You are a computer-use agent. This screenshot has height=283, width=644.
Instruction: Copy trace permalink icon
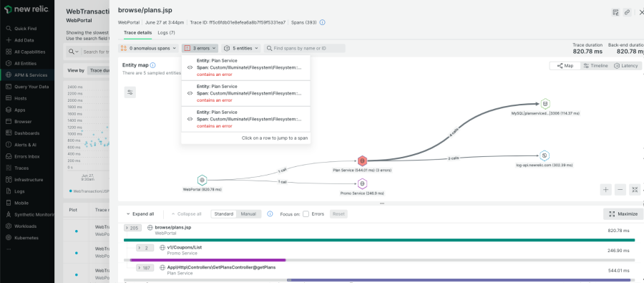coord(627,12)
